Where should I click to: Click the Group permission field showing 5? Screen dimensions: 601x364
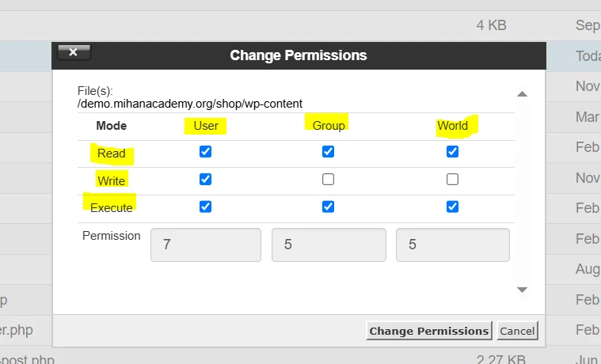[329, 245]
